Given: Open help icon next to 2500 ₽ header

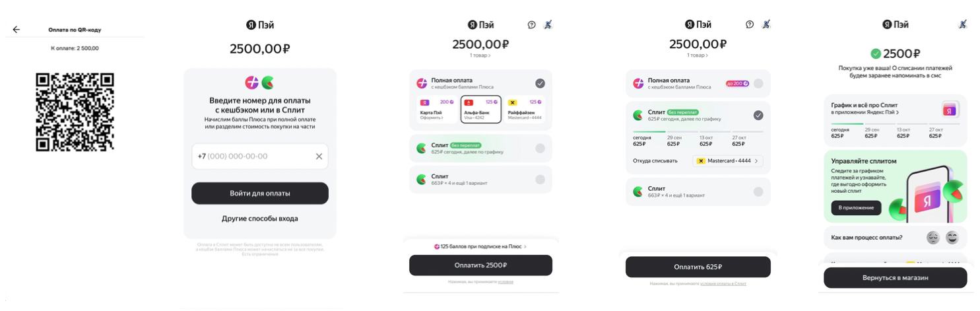Looking at the screenshot, I should (531, 25).
